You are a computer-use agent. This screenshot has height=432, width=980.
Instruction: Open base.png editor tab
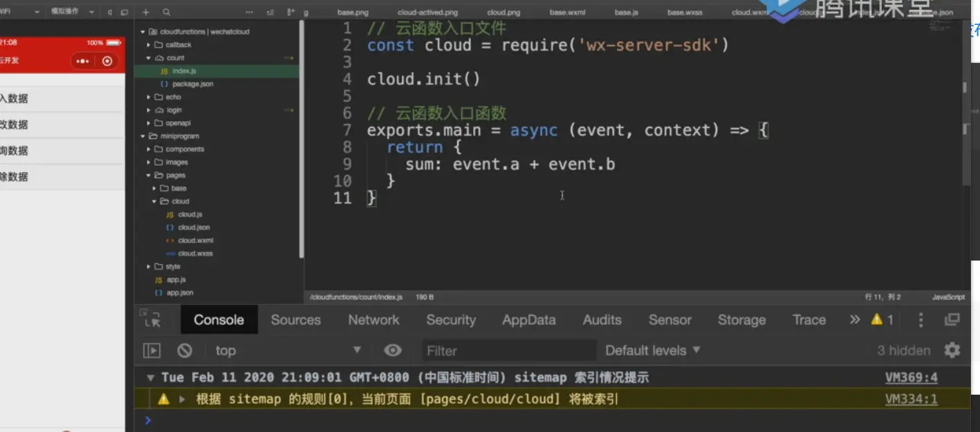(x=353, y=12)
